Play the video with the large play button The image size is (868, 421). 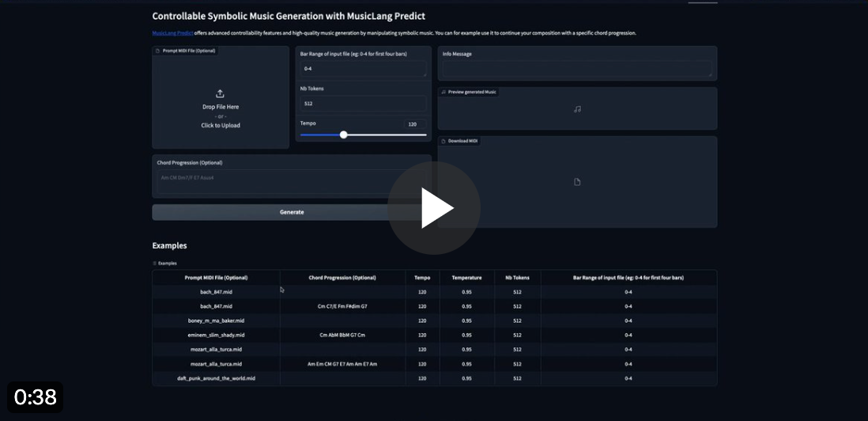pos(434,207)
